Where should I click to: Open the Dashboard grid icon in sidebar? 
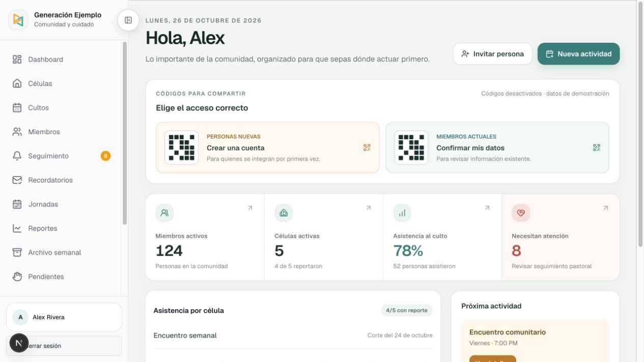pos(17,59)
